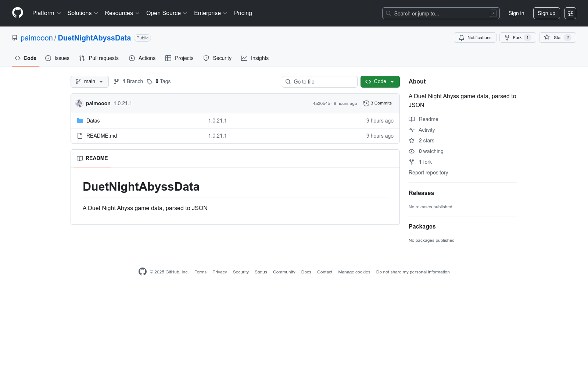Open footer Privacy link
The width and height of the screenshot is (588, 368).
220,272
